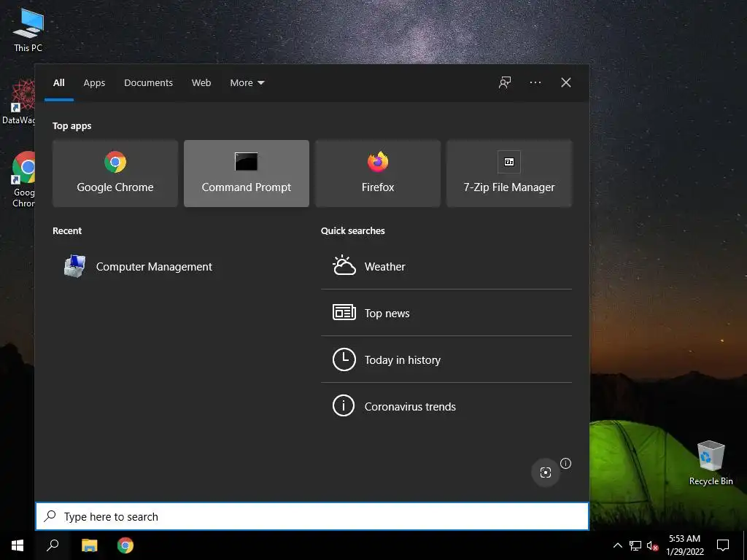Click the muted volume tray icon
This screenshot has width=747, height=560.
point(652,545)
